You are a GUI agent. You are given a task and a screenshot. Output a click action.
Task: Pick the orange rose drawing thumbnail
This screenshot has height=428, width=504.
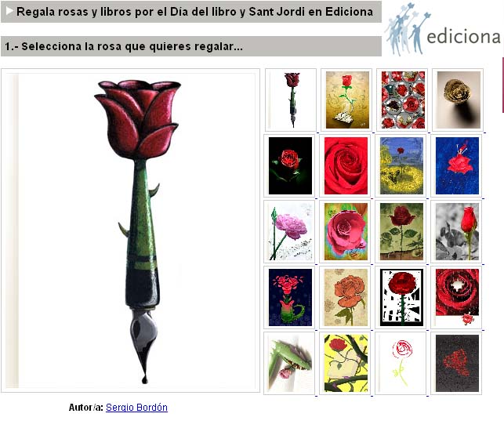pyautogui.click(x=346, y=297)
